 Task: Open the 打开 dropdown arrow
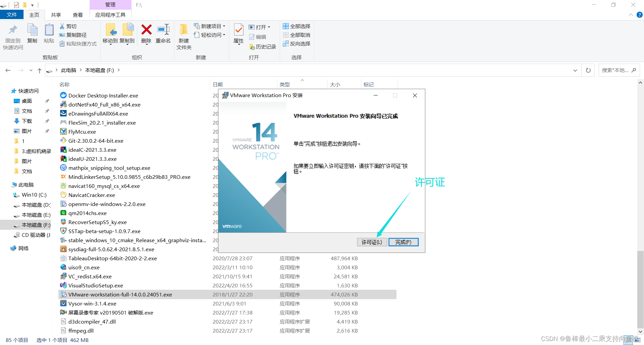click(x=269, y=27)
